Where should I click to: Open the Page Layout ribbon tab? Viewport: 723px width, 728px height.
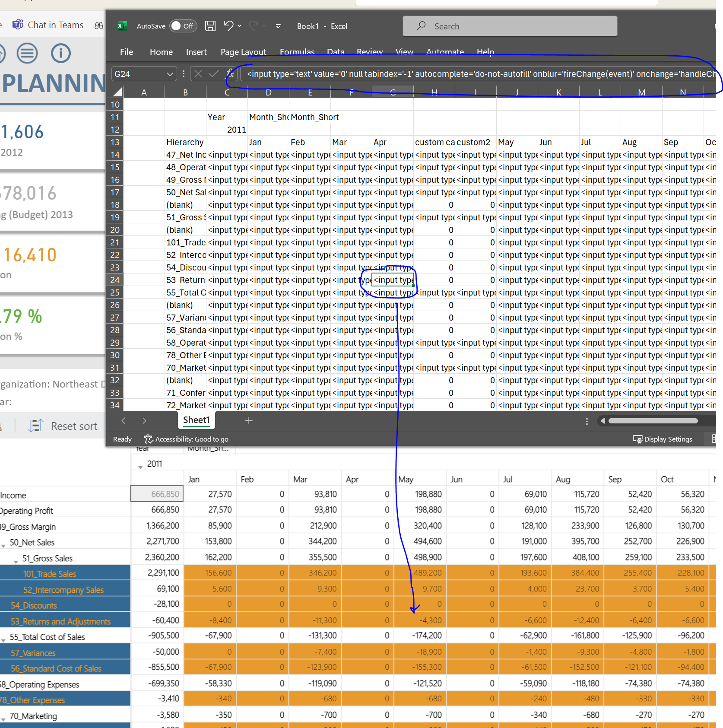[243, 52]
